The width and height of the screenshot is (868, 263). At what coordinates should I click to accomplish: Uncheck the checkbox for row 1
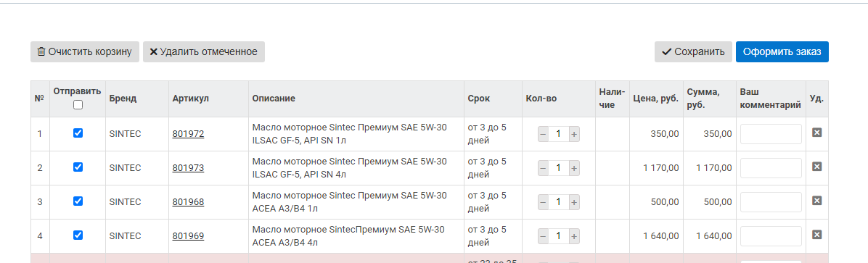click(78, 133)
